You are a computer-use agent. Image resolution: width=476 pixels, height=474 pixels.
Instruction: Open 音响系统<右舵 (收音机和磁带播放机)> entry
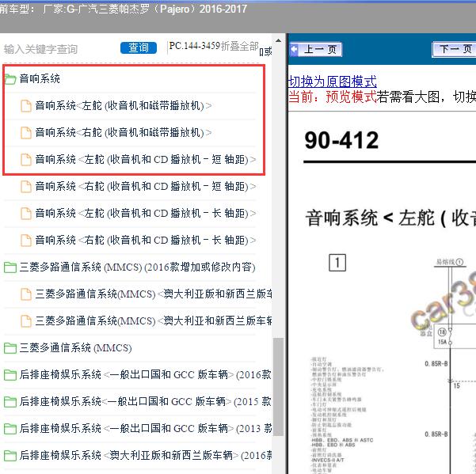click(x=124, y=132)
